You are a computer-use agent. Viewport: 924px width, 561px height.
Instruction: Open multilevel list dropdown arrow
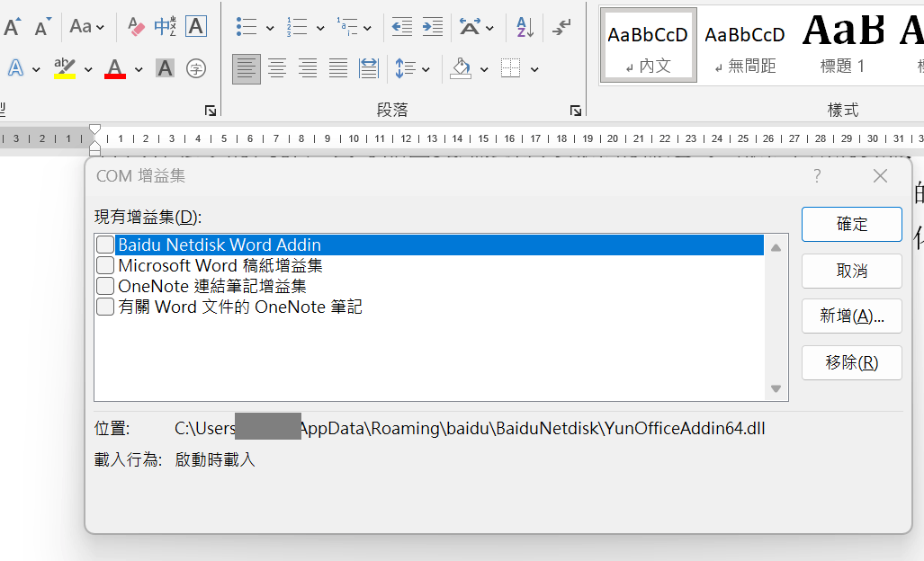tap(367, 28)
